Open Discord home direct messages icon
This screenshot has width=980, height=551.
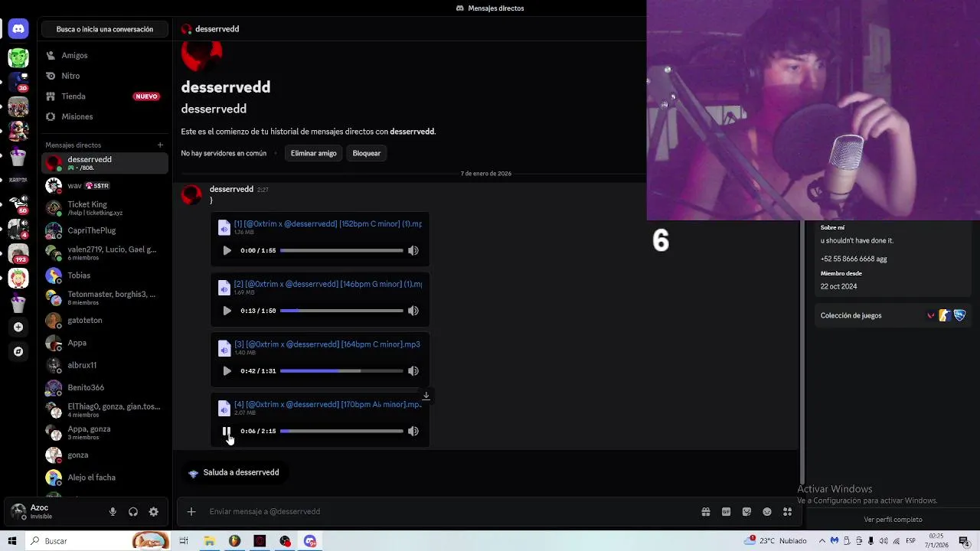18,29
